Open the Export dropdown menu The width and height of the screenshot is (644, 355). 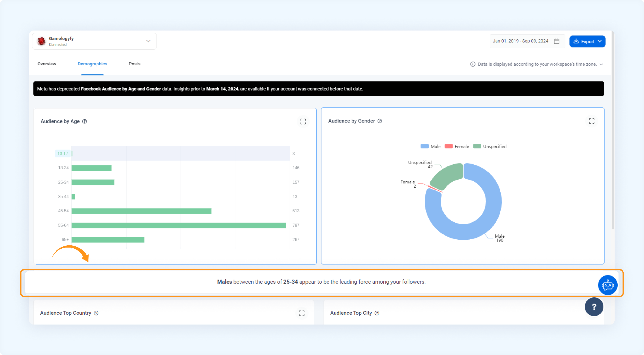pos(587,41)
